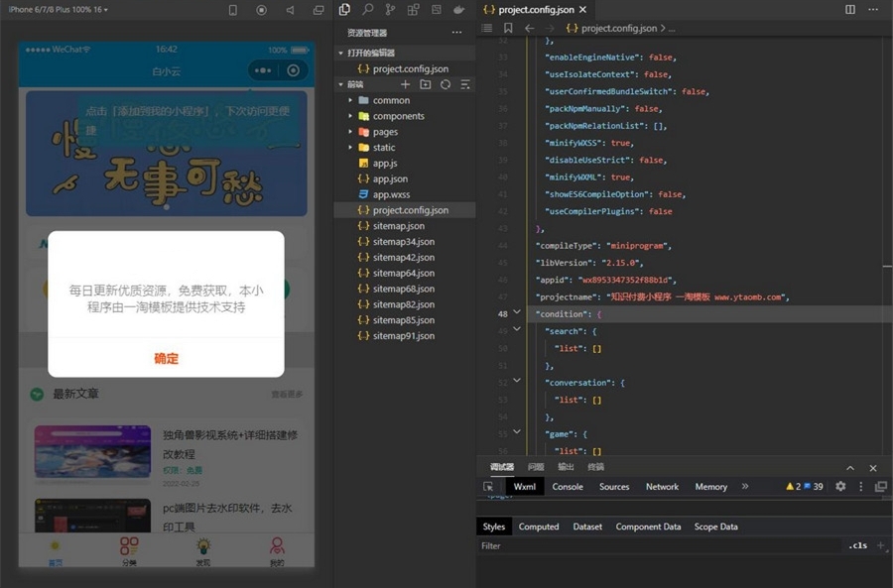Click the simulator record circle icon
This screenshot has width=893, height=588.
(x=262, y=10)
